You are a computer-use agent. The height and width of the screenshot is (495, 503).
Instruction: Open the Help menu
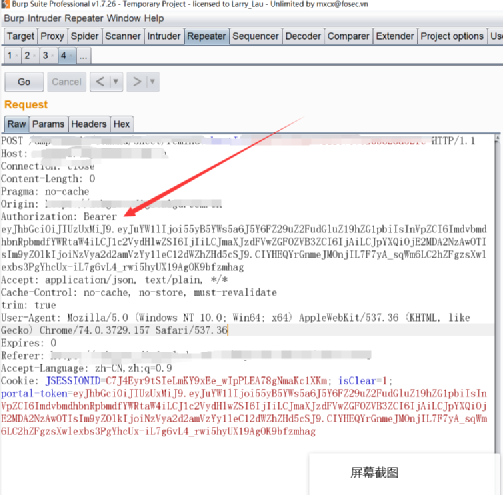tap(154, 18)
